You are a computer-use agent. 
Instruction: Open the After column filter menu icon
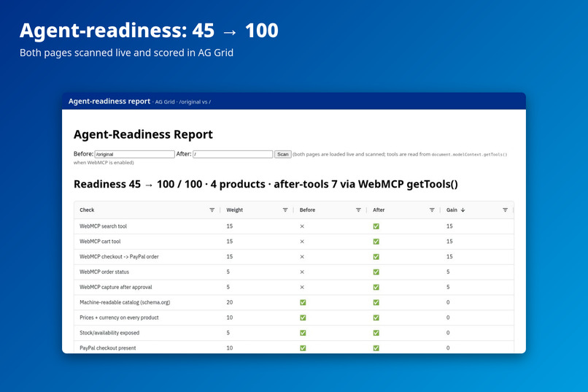click(432, 210)
